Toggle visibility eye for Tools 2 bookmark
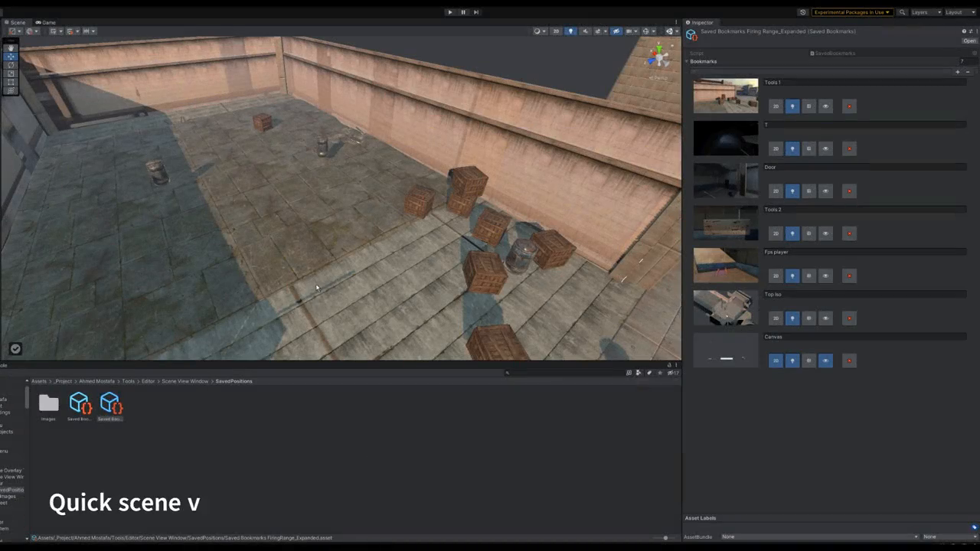This screenshot has height=551, width=980. tap(825, 233)
